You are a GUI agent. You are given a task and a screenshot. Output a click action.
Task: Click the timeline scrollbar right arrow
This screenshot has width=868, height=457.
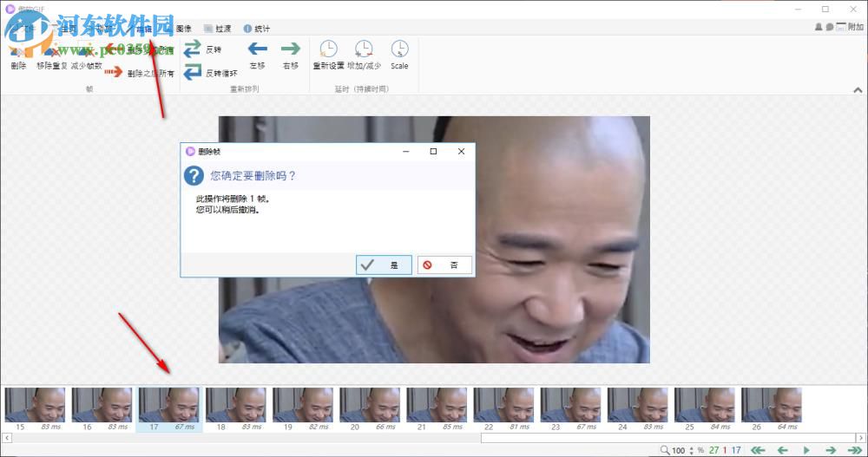[861, 438]
